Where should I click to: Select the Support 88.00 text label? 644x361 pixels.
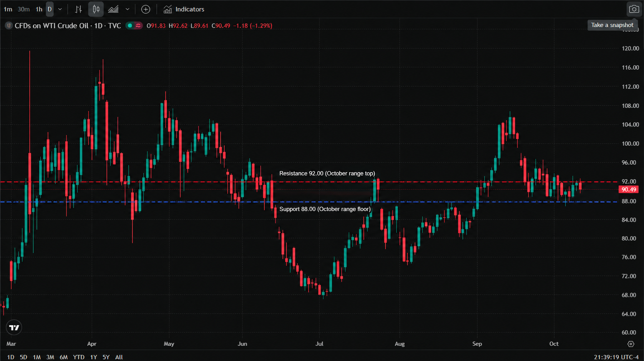tap(325, 209)
